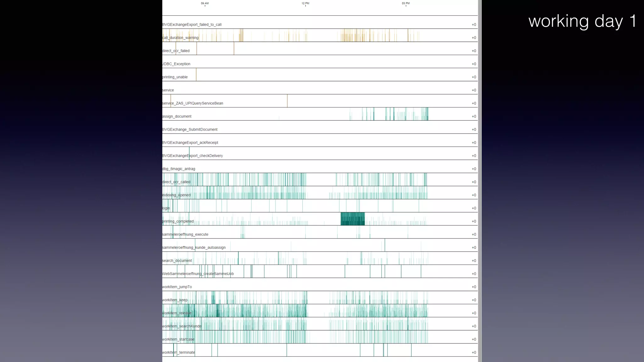Select the WebSammeleroeffnung_createSammelJob label
This screenshot has height=362, width=644.
[x=198, y=274]
